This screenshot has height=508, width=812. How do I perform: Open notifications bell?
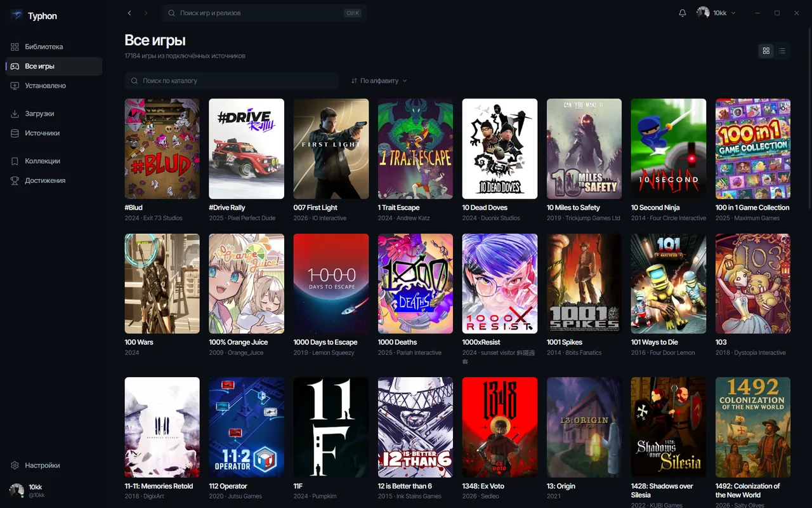click(x=683, y=13)
